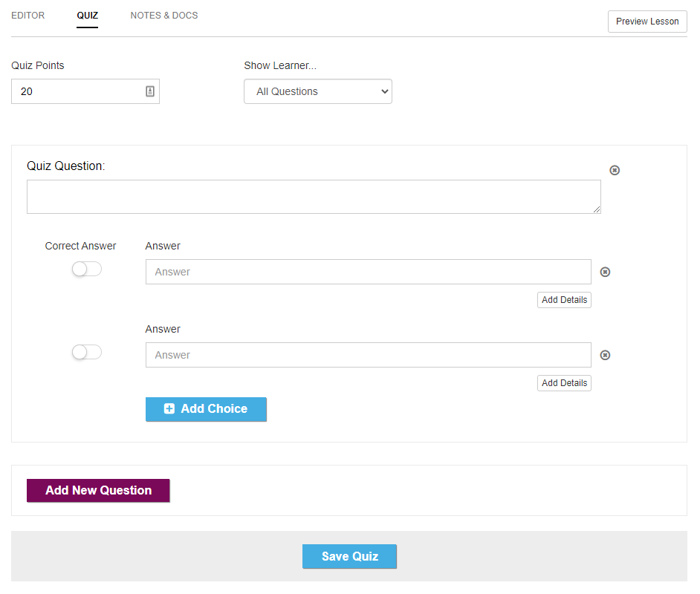Image resolution: width=700 pixels, height=594 pixels.
Task: Remove the quiz question with circled X icon
Action: click(615, 170)
